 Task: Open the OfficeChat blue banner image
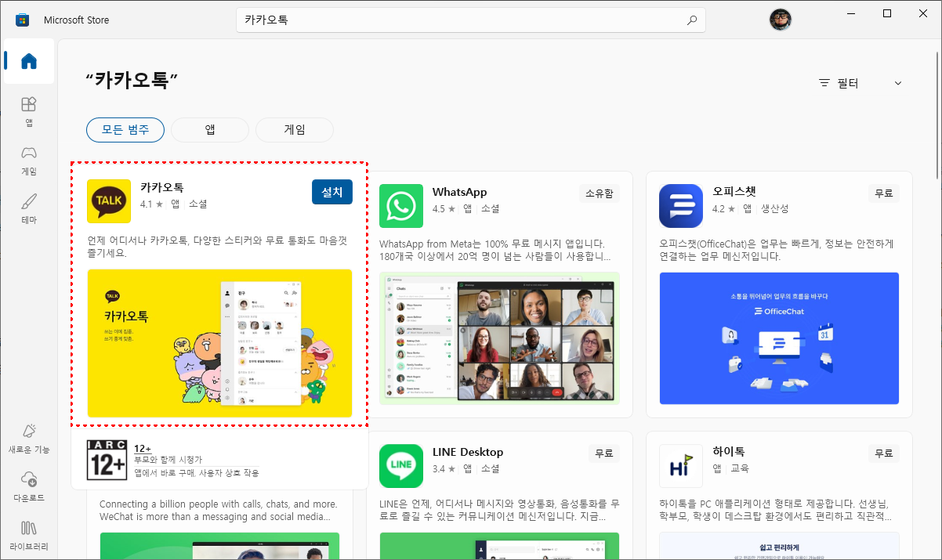click(x=779, y=338)
